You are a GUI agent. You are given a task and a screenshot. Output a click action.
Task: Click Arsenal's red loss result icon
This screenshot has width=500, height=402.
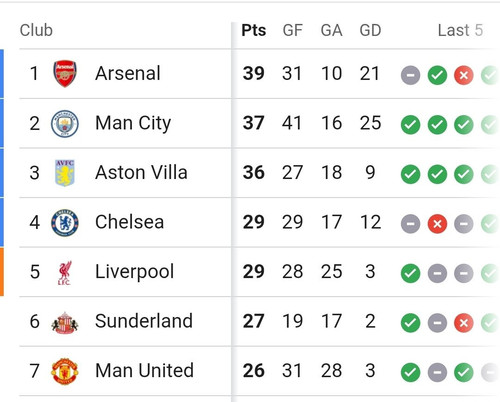[x=464, y=75]
